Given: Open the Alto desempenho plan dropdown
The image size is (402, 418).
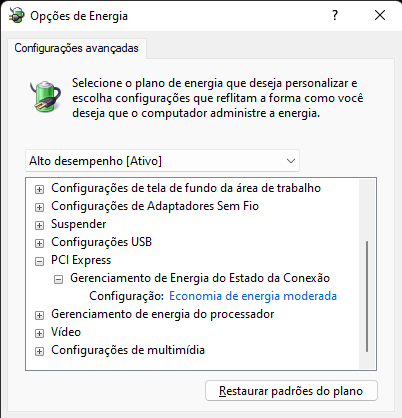Looking at the screenshot, I should click(x=162, y=161).
